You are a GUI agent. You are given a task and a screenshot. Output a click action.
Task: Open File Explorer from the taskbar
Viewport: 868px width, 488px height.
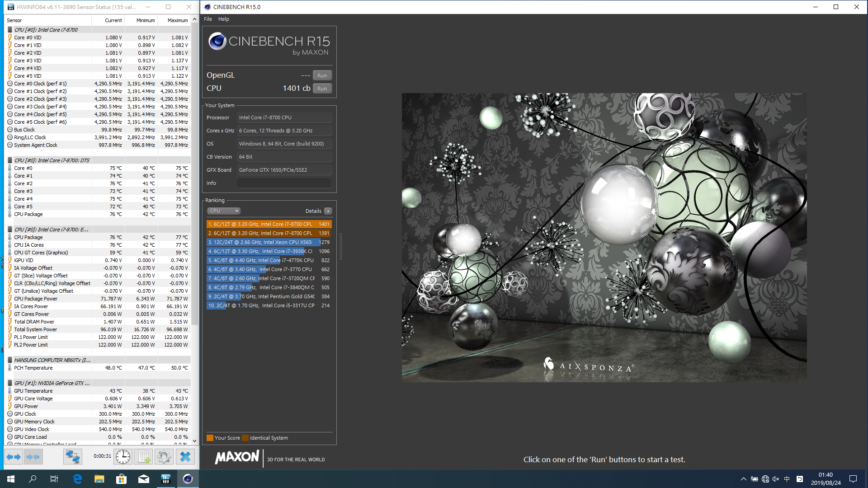[99, 479]
